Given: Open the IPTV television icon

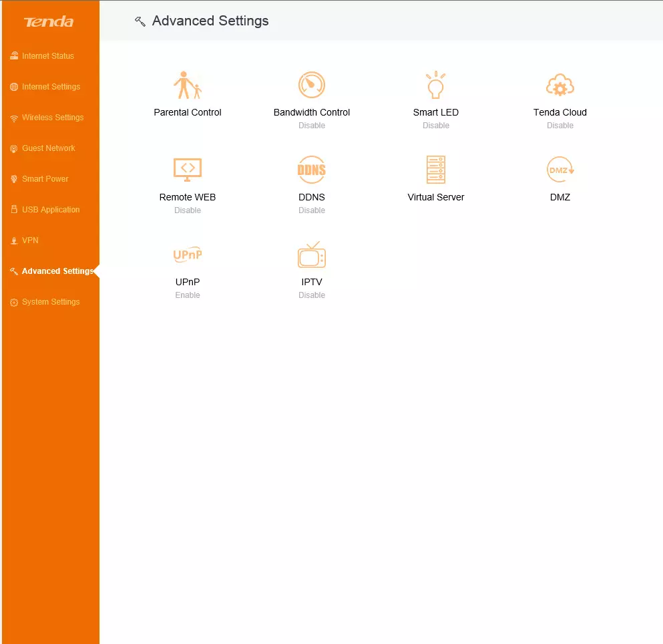Looking at the screenshot, I should pos(312,255).
